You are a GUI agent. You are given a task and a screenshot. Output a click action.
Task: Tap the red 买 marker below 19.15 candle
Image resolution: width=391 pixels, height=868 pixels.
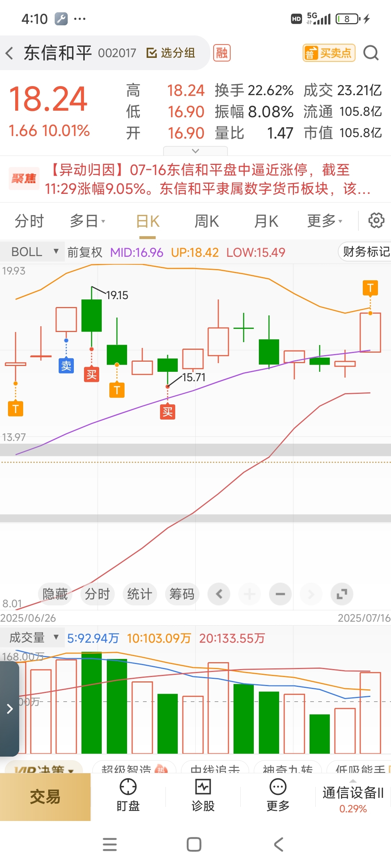[92, 374]
